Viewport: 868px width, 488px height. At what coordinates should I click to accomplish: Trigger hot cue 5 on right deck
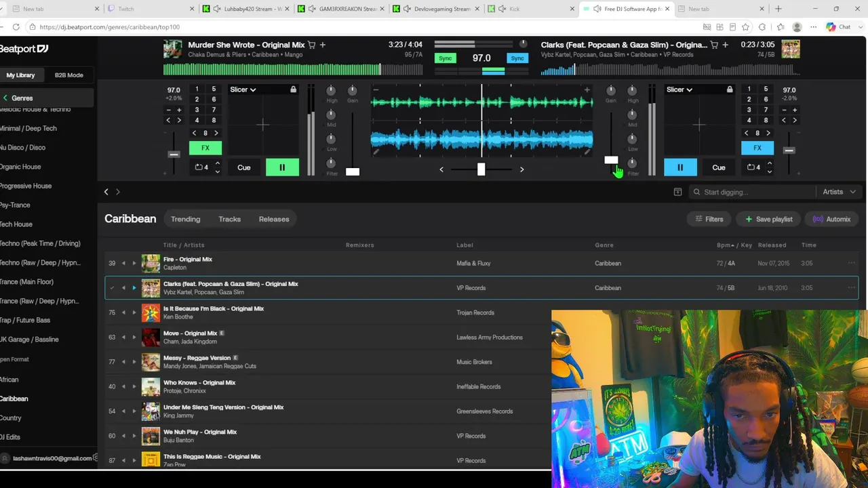(766, 89)
